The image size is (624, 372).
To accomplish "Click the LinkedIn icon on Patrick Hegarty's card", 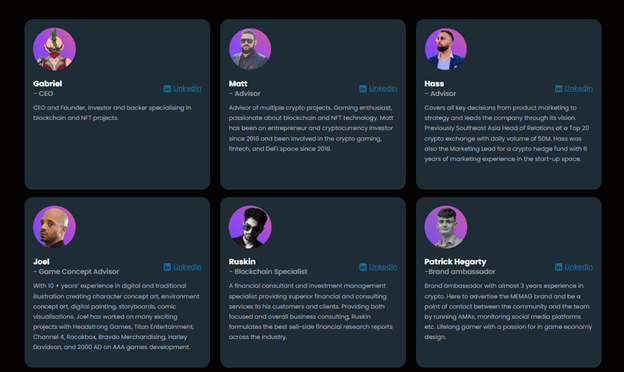I will click(x=559, y=267).
